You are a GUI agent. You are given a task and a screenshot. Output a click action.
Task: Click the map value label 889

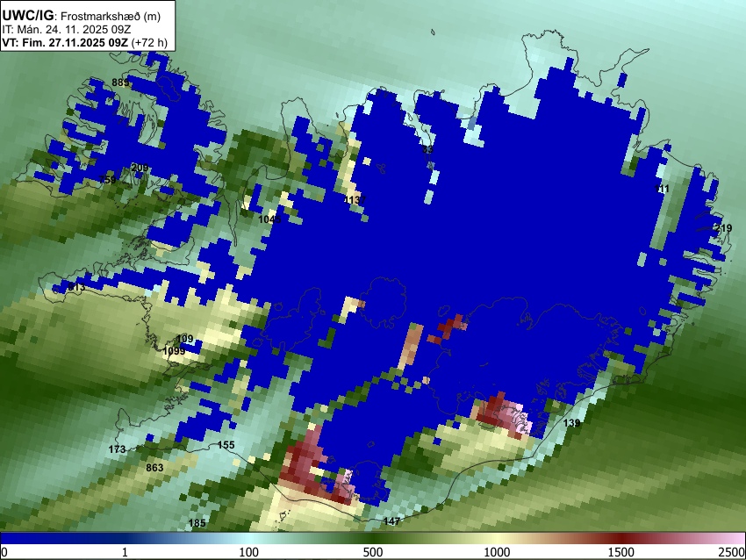click(x=120, y=83)
